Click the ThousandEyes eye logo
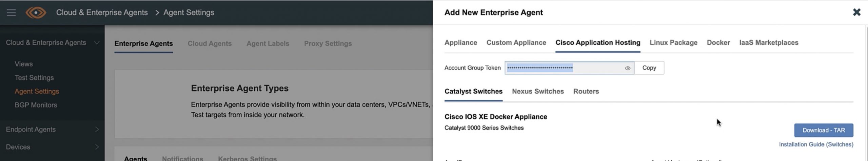Screen dimensions: 868x161 coord(36,13)
